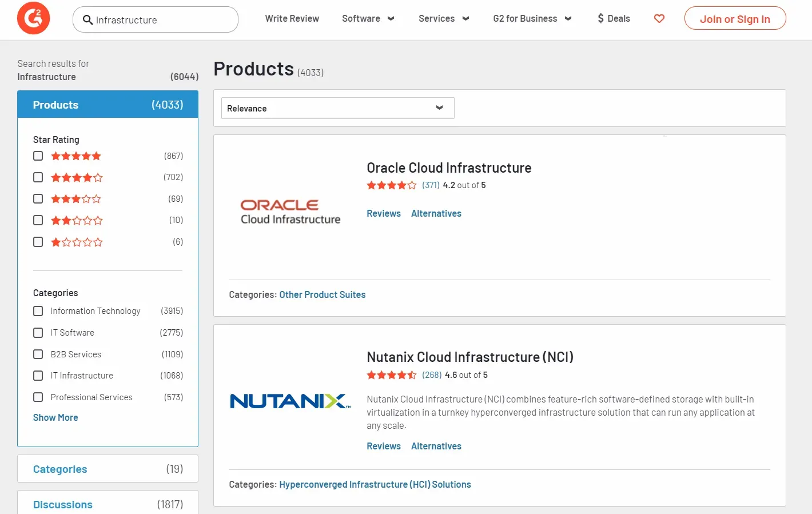Switch to the Discussions results section
The image size is (812, 514).
63,504
